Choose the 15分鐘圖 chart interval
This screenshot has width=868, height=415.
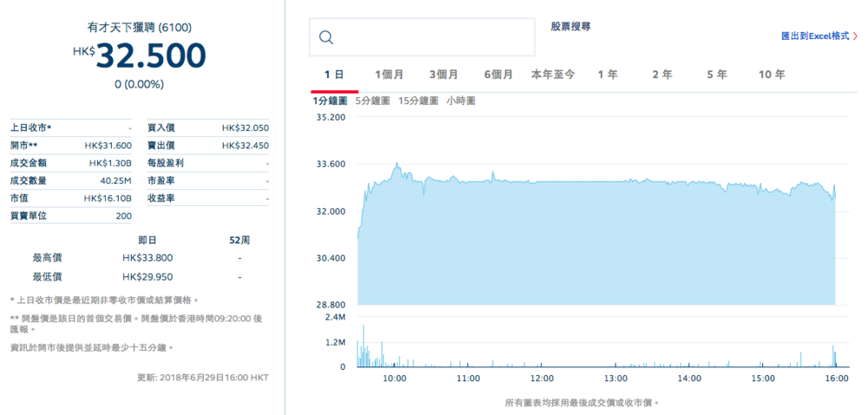click(418, 102)
